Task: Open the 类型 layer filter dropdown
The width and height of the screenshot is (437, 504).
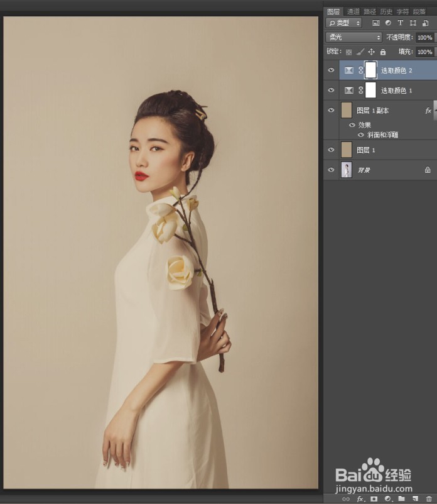Action: (344, 23)
